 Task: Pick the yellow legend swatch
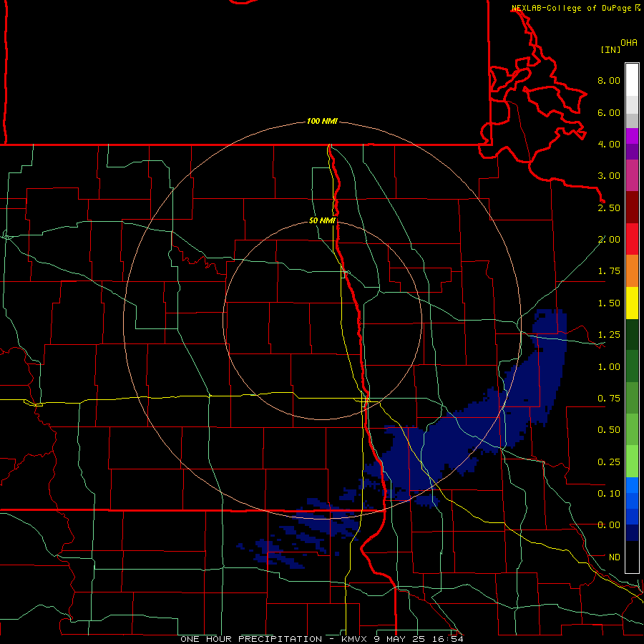632,303
